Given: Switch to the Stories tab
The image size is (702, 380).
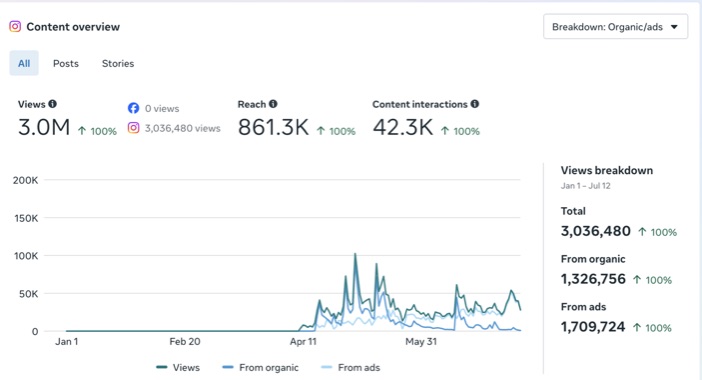Looking at the screenshot, I should point(118,64).
